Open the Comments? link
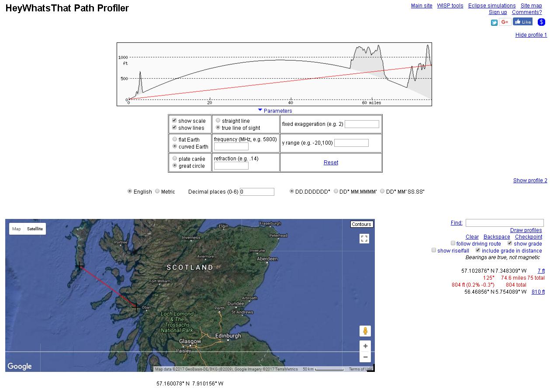Viewport: 550px width, 392px height. pyautogui.click(x=527, y=12)
